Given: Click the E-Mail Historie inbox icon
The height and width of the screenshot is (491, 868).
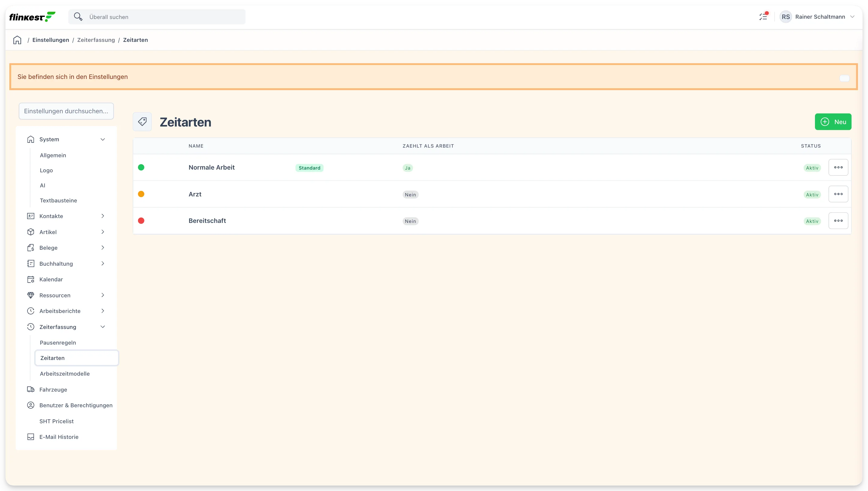Looking at the screenshot, I should tap(31, 437).
